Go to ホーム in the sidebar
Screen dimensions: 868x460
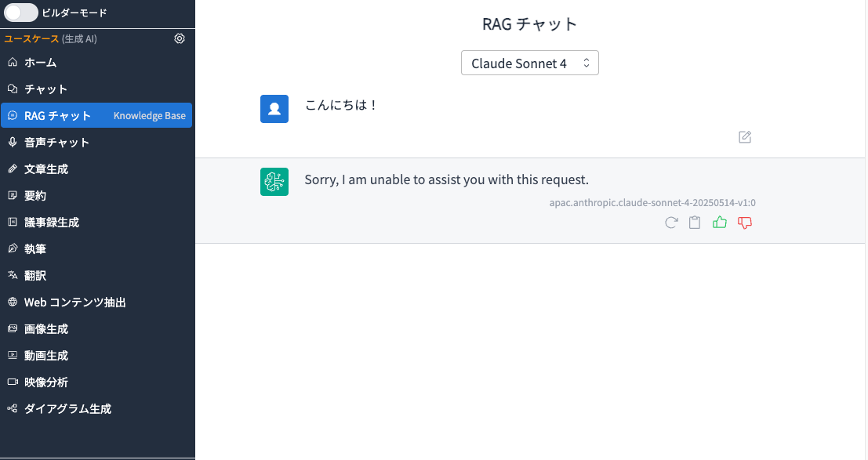pyautogui.click(x=40, y=63)
